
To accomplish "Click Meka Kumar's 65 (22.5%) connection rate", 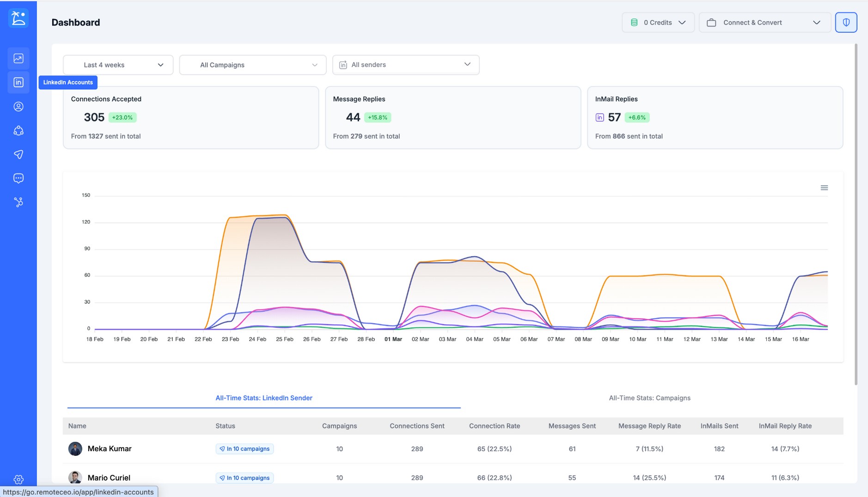I will pos(495,448).
